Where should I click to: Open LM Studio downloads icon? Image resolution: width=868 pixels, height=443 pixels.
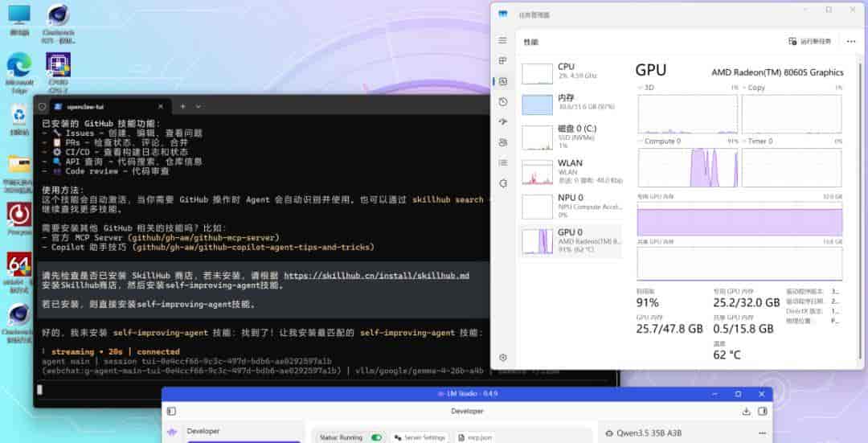(x=746, y=411)
